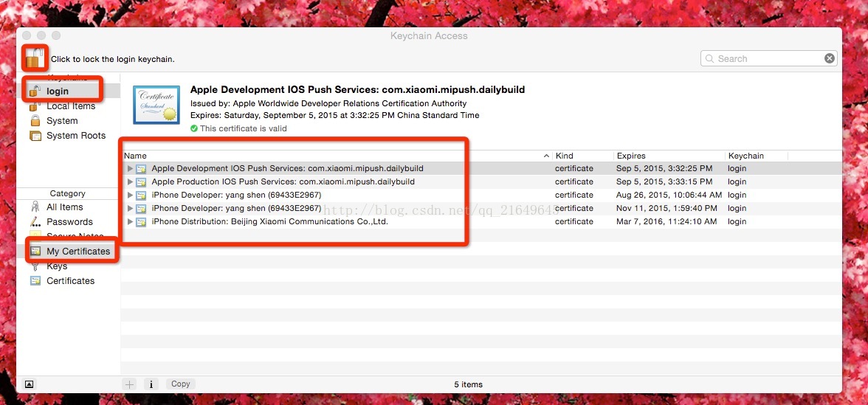Click the System keychain lock icon

35,121
